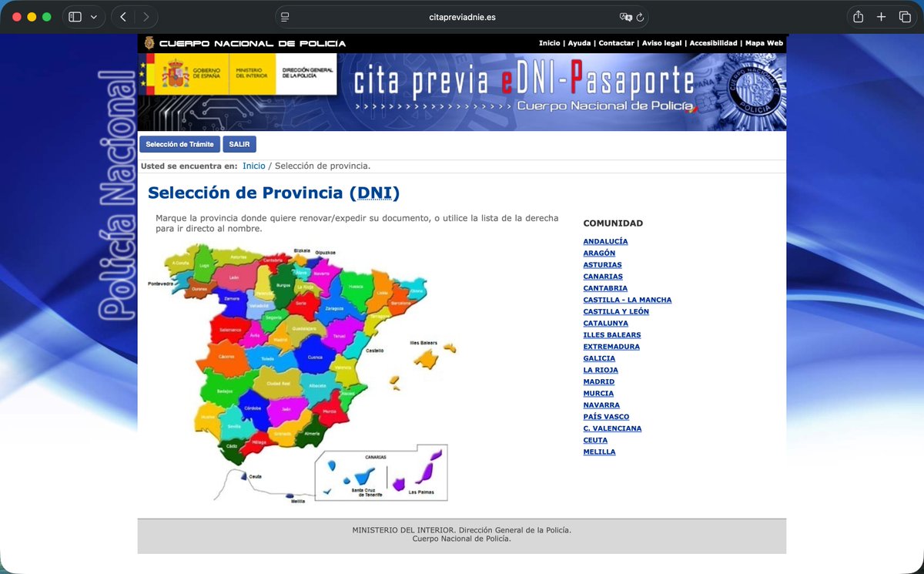
Task: Click the browser forward arrow
Action: click(146, 17)
